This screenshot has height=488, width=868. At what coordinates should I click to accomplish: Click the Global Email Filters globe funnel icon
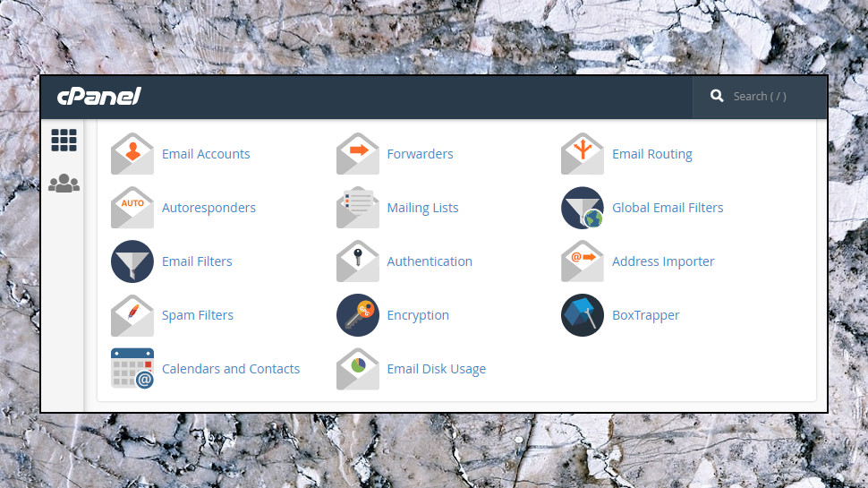[583, 208]
